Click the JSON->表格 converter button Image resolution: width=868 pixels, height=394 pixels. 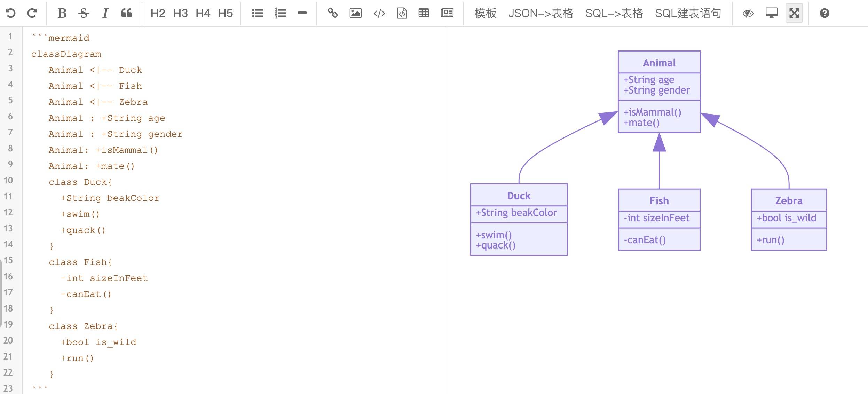pos(541,13)
